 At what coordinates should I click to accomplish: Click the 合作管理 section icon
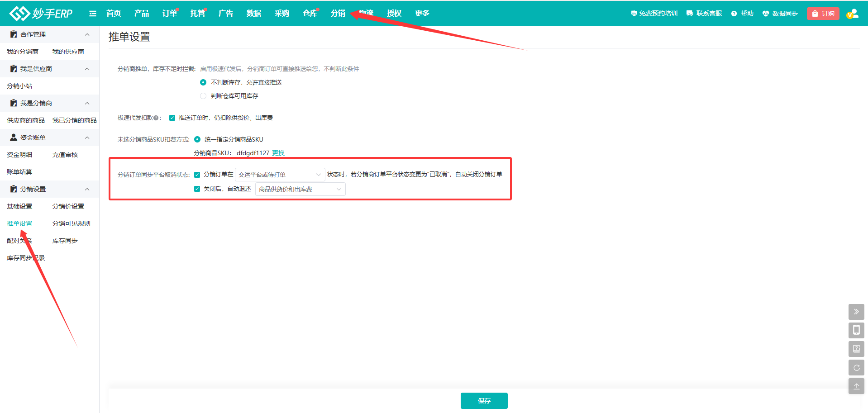click(x=14, y=34)
